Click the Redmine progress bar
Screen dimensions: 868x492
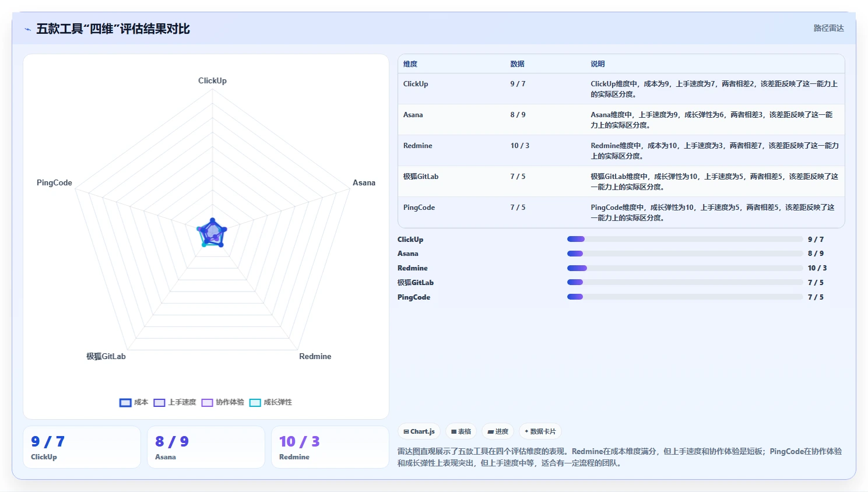685,268
